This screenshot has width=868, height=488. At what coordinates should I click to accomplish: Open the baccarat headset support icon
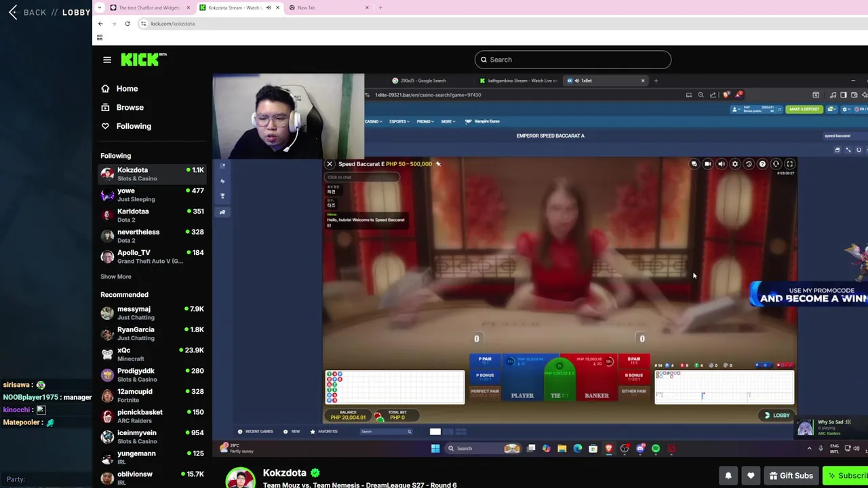click(776, 164)
